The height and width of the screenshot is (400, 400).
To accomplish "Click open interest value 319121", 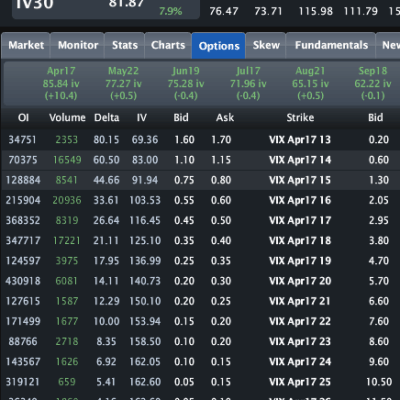I will pos(23,382).
